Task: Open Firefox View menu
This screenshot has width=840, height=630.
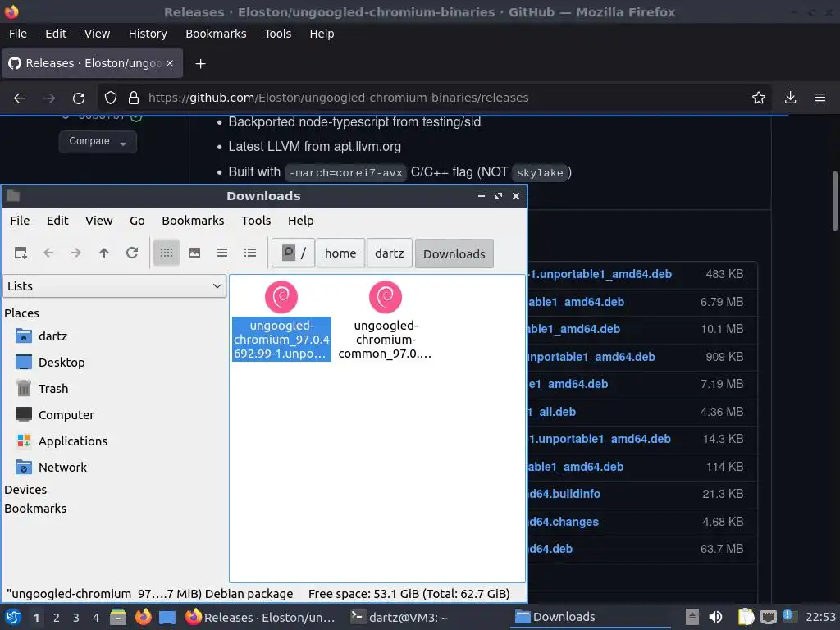Action: point(97,34)
